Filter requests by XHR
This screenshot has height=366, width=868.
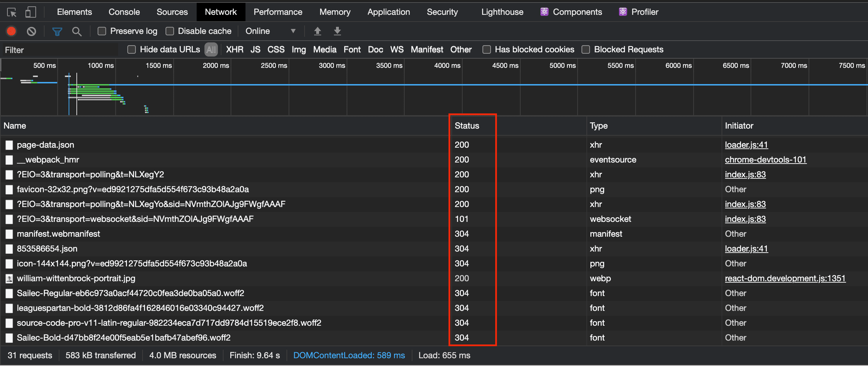pos(235,49)
